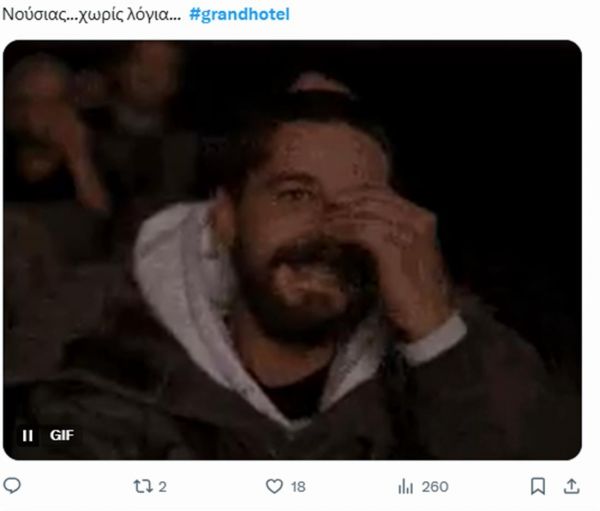The width and height of the screenshot is (600, 511).
Task: Click the retweet arrows icon
Action: tap(142, 487)
